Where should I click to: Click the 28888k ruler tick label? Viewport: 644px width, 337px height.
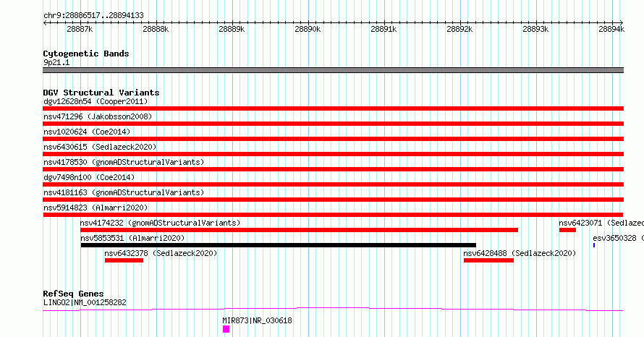(x=156, y=29)
